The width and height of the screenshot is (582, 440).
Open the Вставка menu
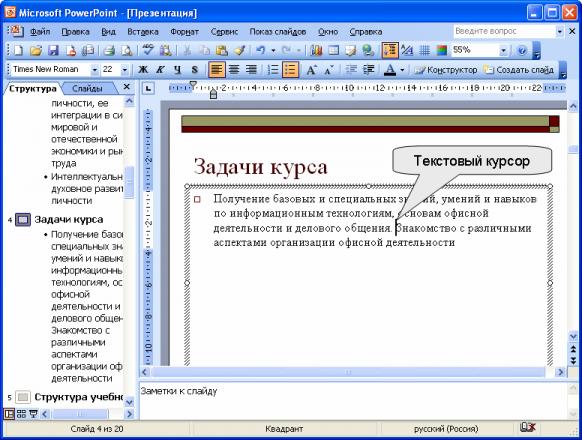[x=143, y=32]
